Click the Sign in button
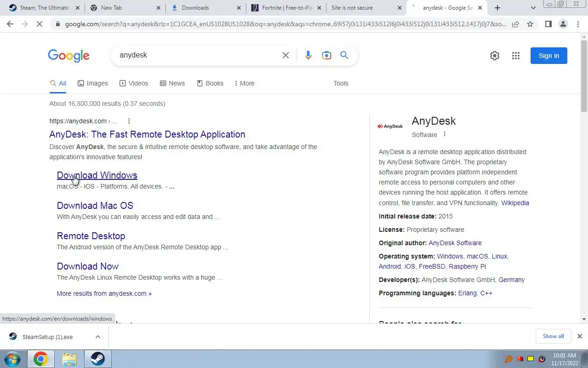Image resolution: width=588 pixels, height=368 pixels. 548,56
